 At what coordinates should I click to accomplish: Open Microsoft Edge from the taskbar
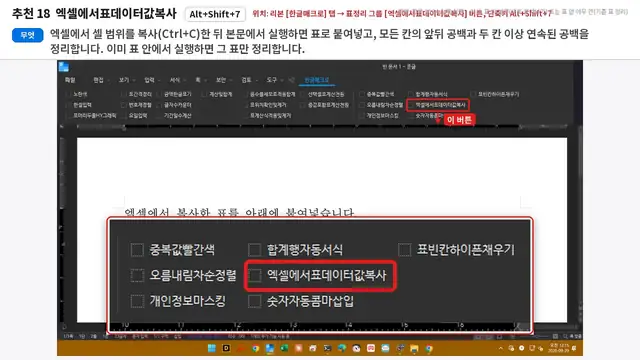[x=342, y=348]
